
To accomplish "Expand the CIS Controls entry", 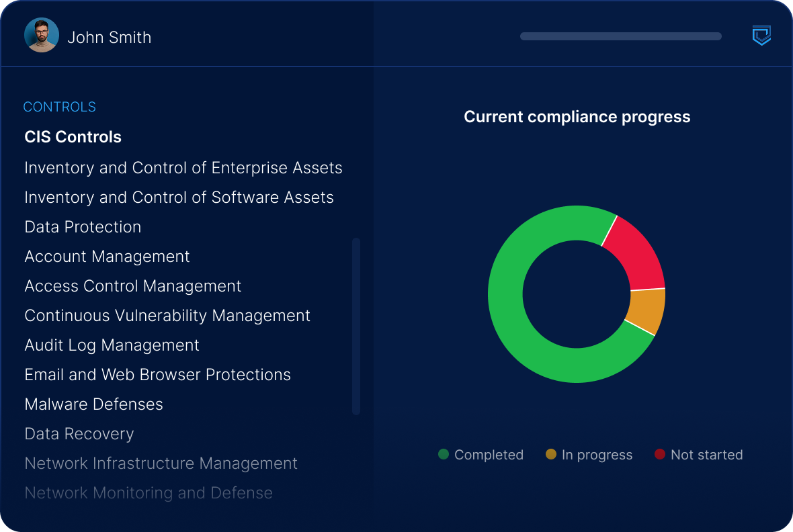I will tap(73, 136).
